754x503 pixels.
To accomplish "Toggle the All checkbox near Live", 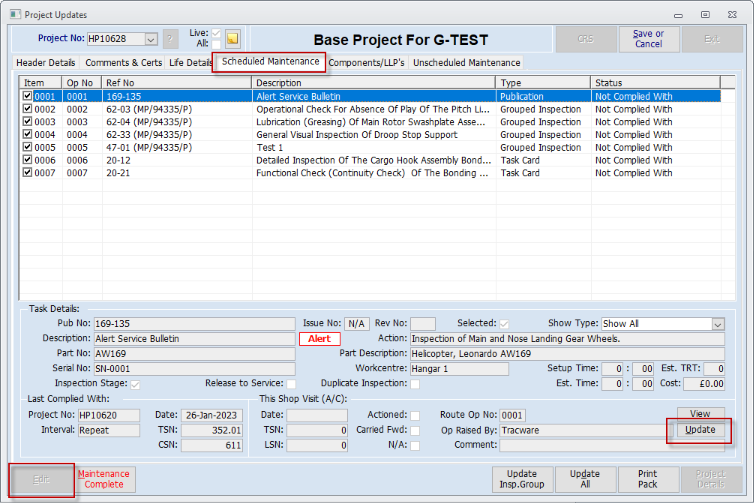I will pos(216,44).
